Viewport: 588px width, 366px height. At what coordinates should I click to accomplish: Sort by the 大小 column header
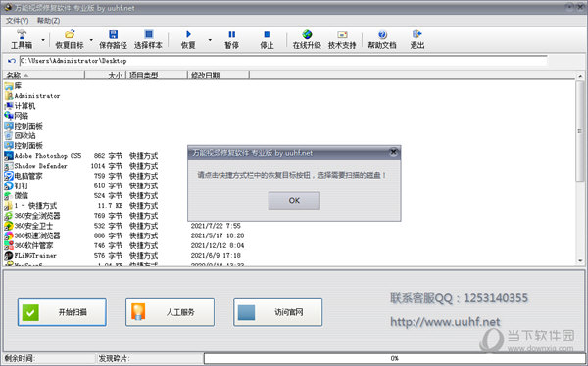point(106,76)
